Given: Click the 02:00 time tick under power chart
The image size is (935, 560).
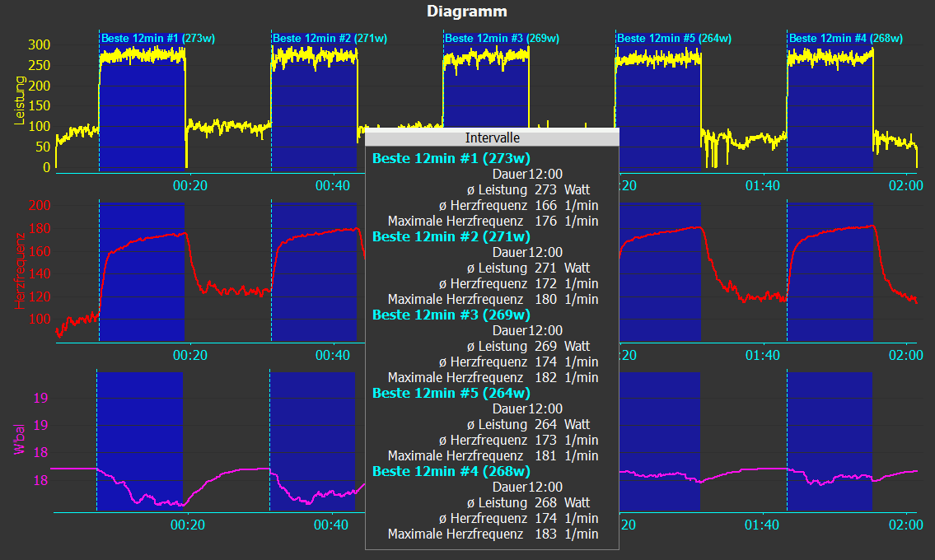Looking at the screenshot, I should coord(906,186).
